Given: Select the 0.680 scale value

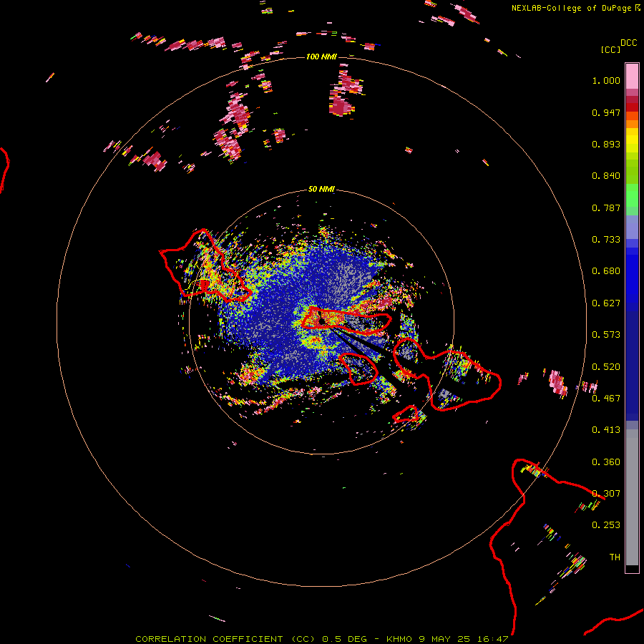Looking at the screenshot, I should (x=606, y=271).
